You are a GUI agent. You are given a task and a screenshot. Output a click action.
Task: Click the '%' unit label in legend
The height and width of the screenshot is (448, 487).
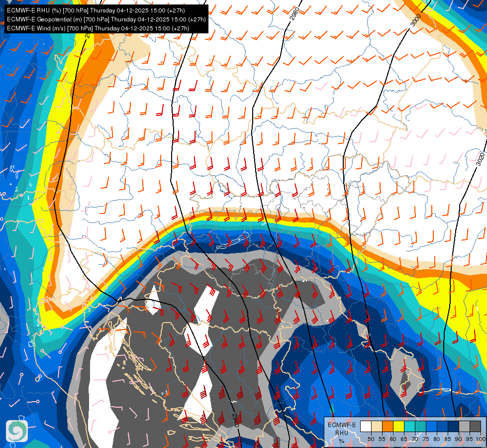(342, 441)
